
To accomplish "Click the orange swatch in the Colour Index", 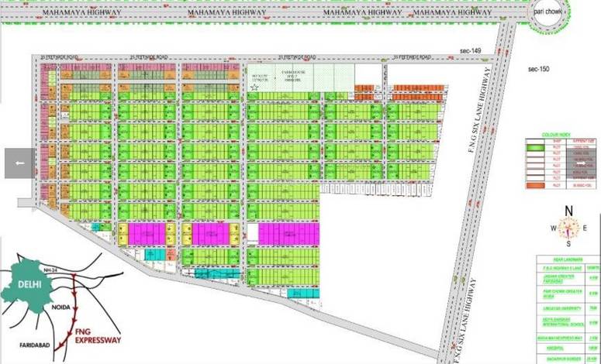I will click(534, 186).
